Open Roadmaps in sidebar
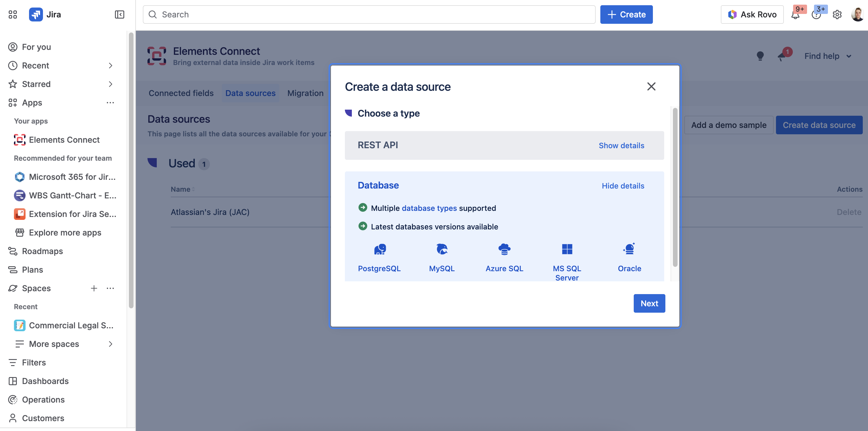Viewport: 868px width, 431px height. [42, 251]
